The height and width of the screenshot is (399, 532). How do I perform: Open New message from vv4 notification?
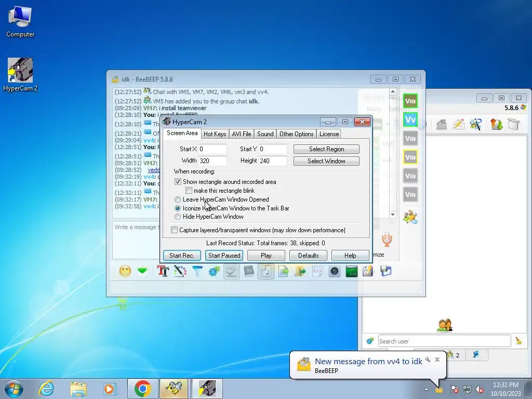(x=368, y=362)
